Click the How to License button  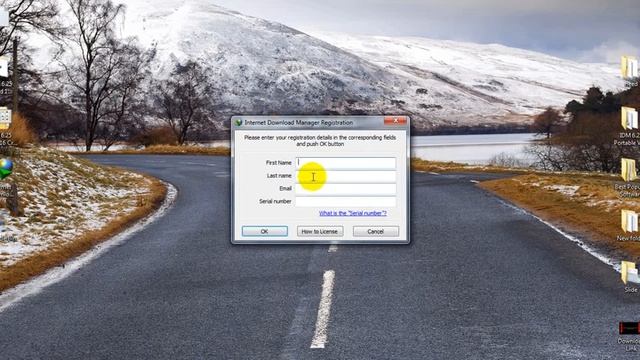click(x=320, y=231)
